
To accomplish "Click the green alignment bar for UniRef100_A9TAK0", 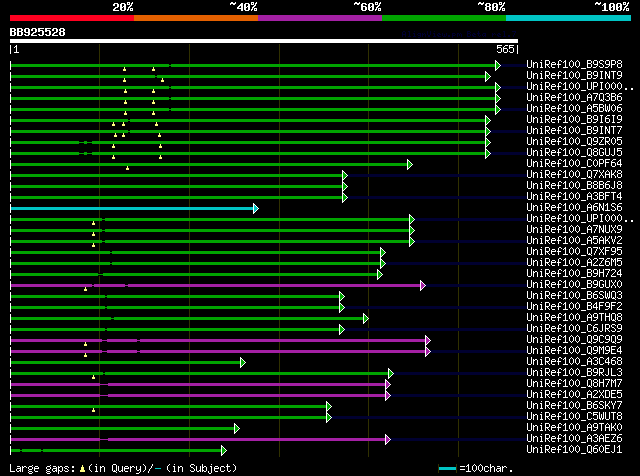I will tap(122, 429).
